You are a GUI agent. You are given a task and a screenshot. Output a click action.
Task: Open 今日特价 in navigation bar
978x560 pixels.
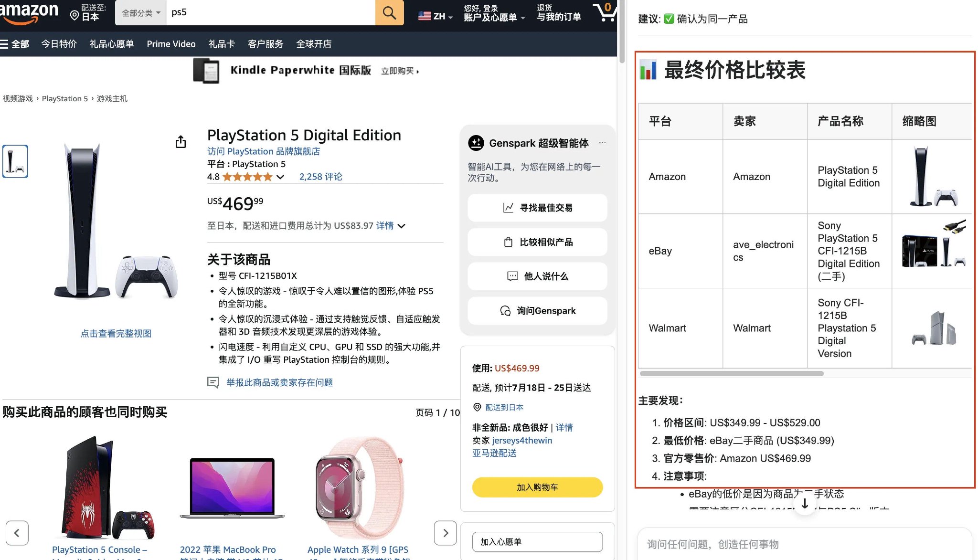(59, 44)
